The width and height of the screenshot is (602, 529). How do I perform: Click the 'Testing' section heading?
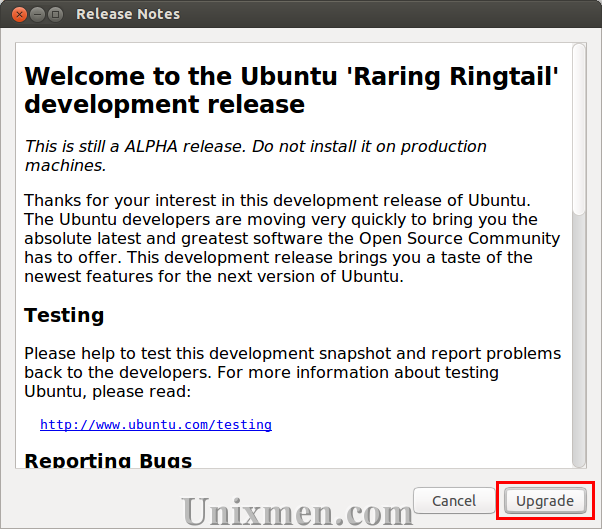[64, 316]
